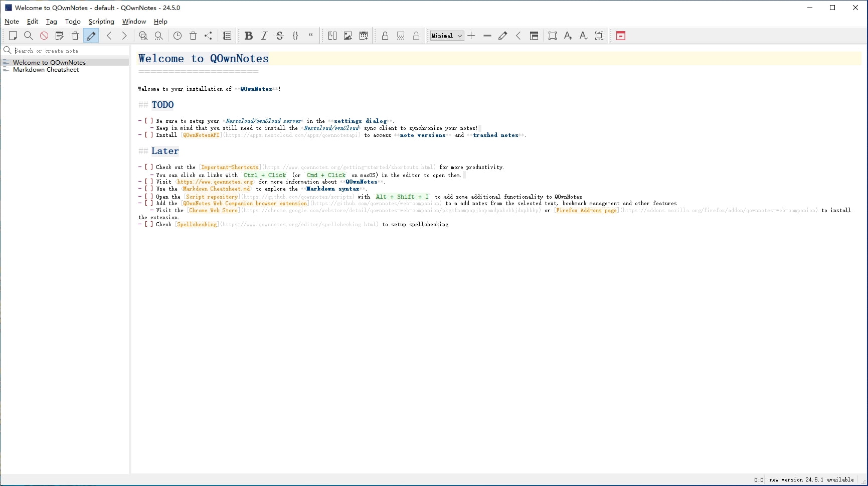Image resolution: width=868 pixels, height=486 pixels.
Task: Click the dotted panel icon between padlocks
Action: click(401, 36)
